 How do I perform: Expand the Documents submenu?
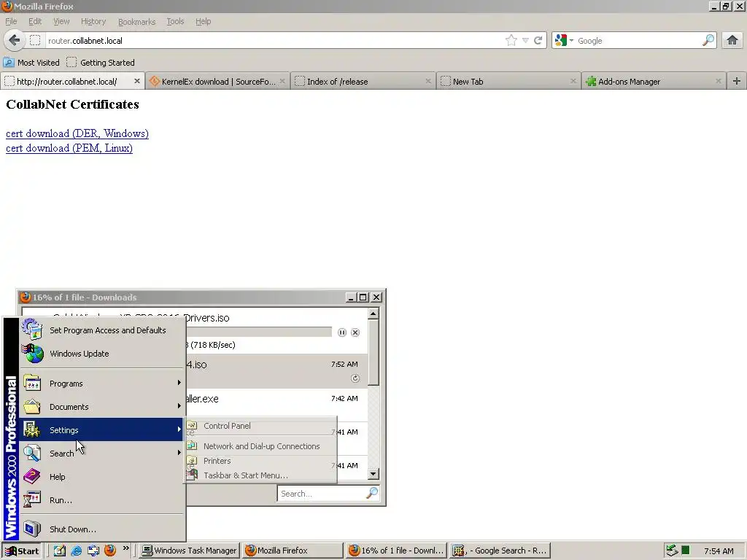coord(102,407)
